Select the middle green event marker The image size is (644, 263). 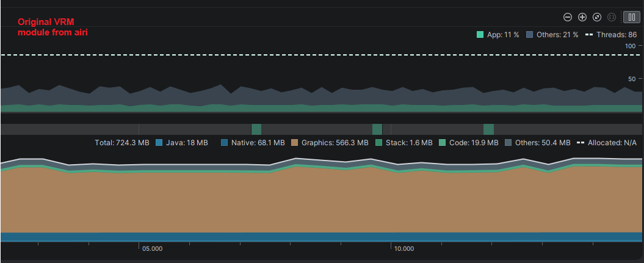coord(377,129)
